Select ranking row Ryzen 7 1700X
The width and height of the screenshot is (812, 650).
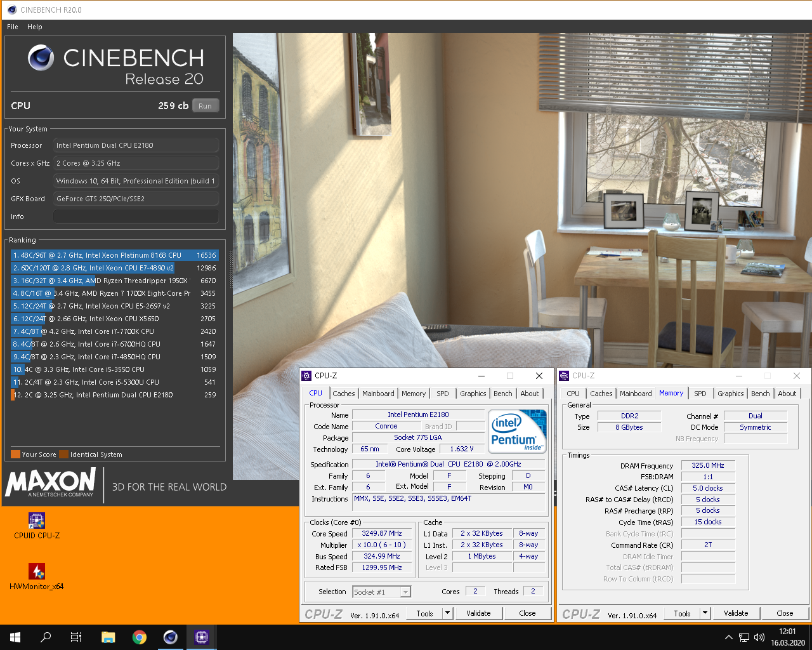(115, 293)
